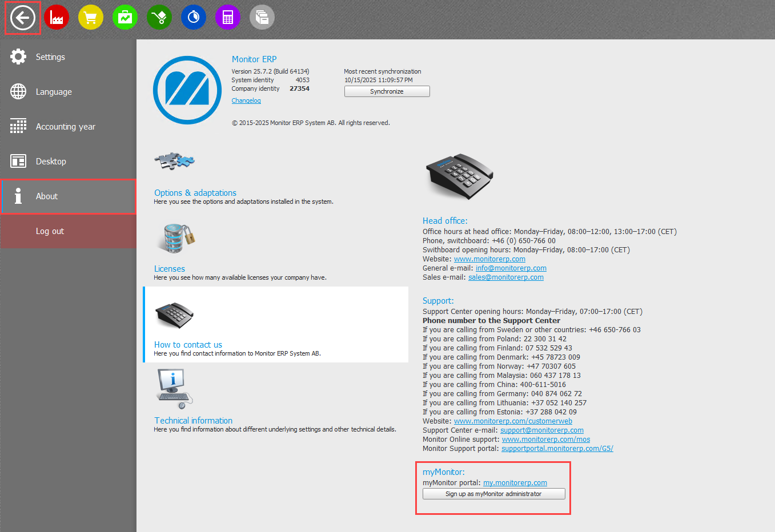775x532 pixels.
Task: Open the purple calculator Accounting module
Action: [228, 18]
